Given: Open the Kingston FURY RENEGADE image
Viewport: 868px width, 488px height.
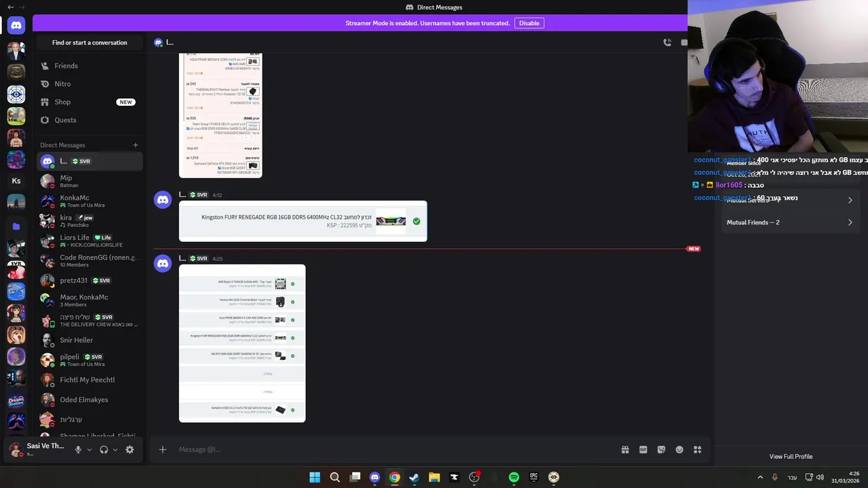Looking at the screenshot, I should [303, 221].
